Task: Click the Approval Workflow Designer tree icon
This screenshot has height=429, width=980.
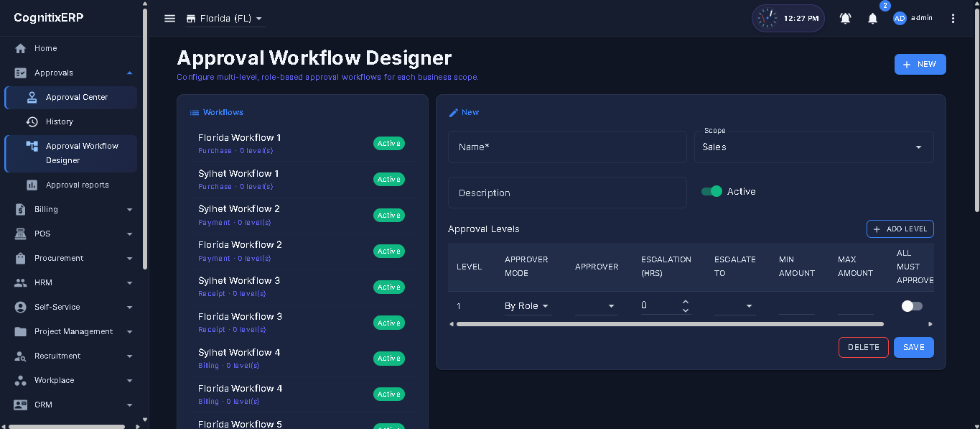Action: [32, 146]
